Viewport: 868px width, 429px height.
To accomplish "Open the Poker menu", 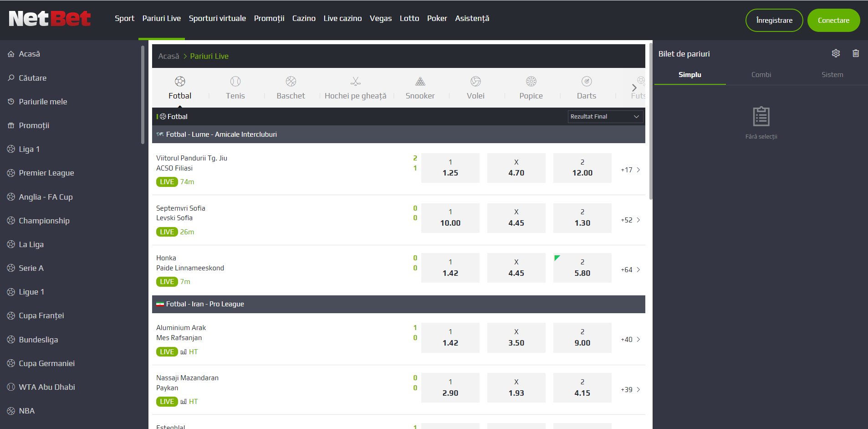I will click(x=437, y=18).
